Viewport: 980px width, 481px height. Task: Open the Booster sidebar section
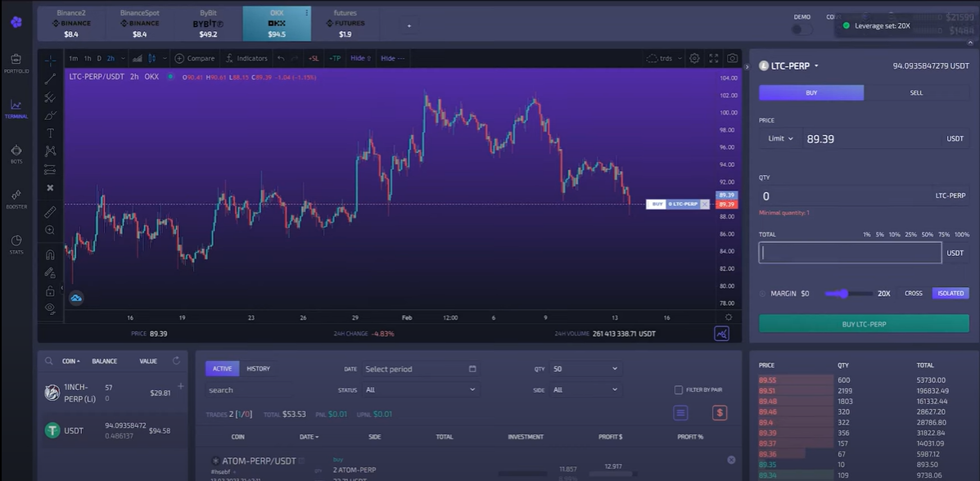click(16, 200)
